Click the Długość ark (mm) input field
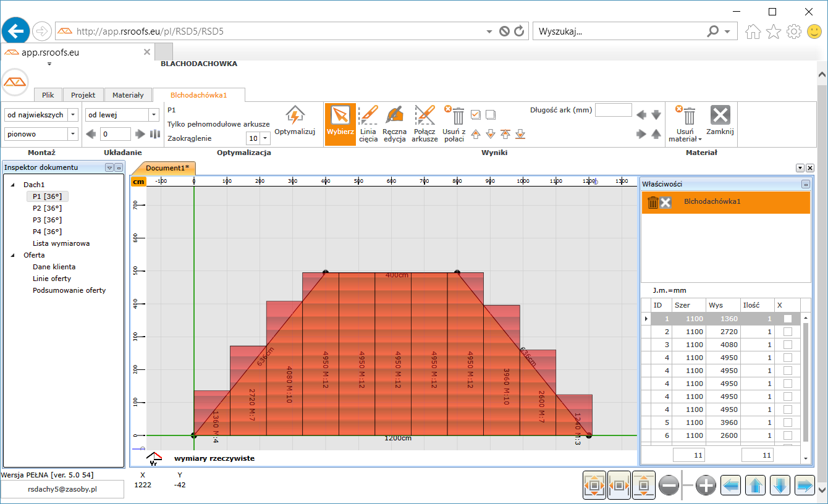 (x=613, y=111)
